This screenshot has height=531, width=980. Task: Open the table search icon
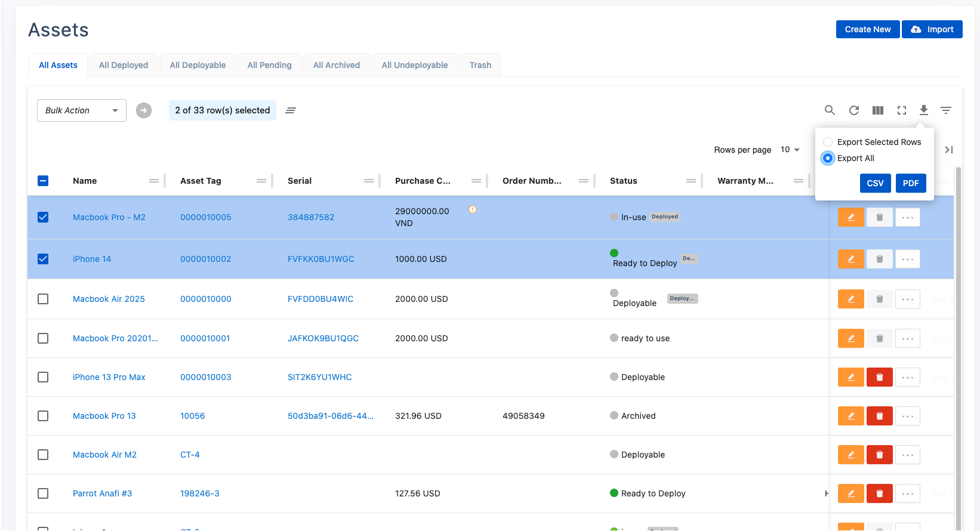[x=830, y=110]
